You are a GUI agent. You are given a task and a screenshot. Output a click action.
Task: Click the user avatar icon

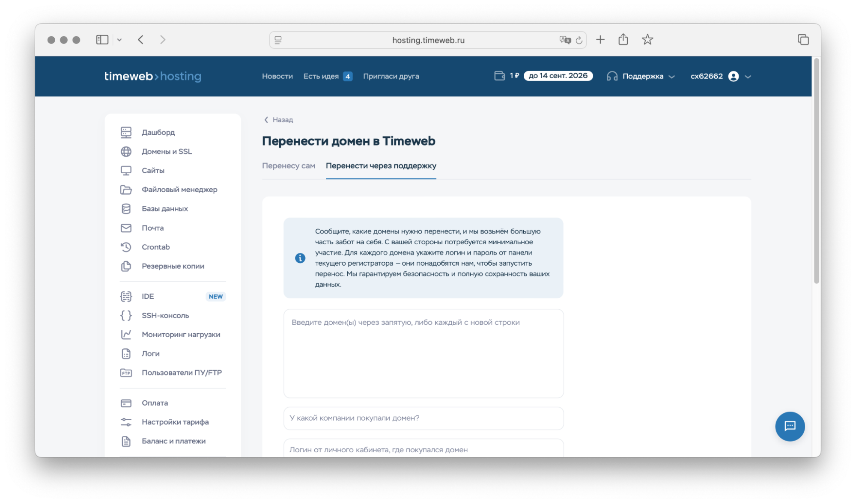[734, 76]
